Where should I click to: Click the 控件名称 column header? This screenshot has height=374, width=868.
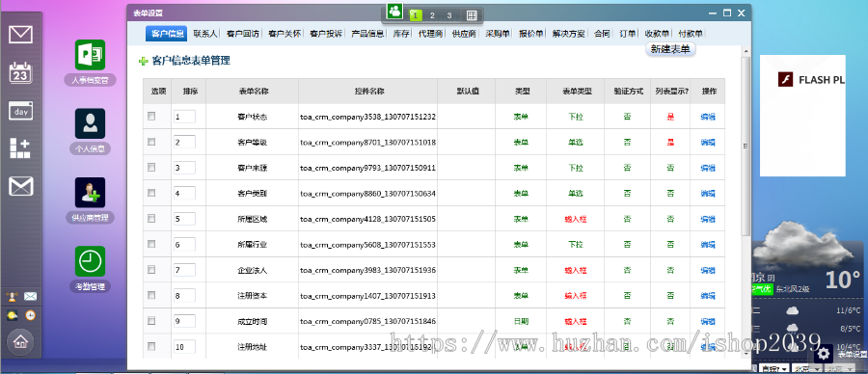coord(368,91)
